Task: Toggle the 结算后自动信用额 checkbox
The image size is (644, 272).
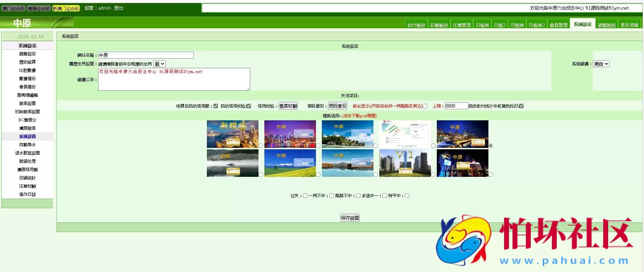Action: pos(215,106)
